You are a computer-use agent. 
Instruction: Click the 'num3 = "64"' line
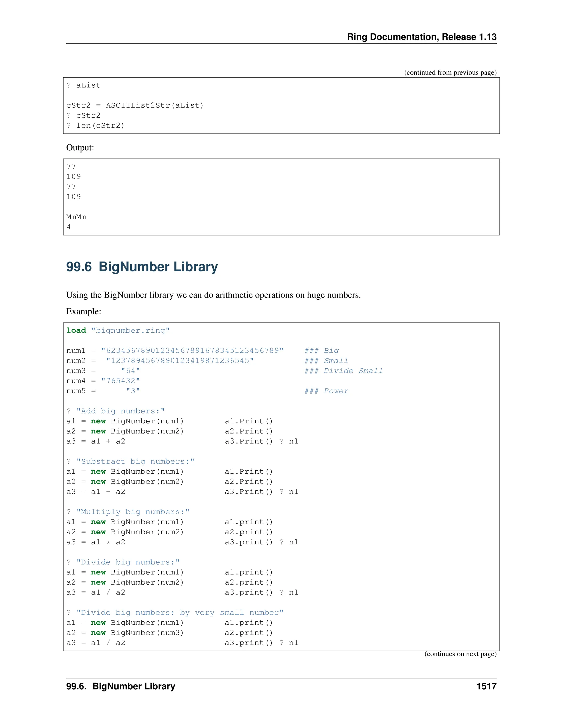pos(103,371)
